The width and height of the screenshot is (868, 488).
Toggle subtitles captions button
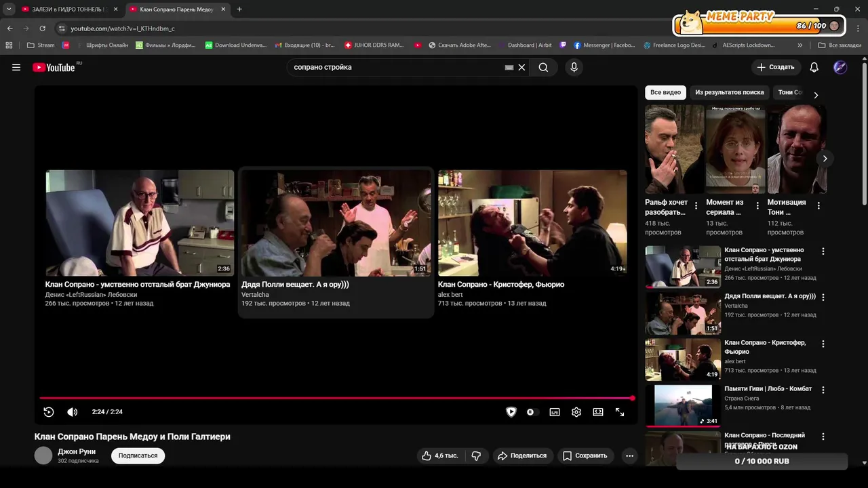coord(555,411)
